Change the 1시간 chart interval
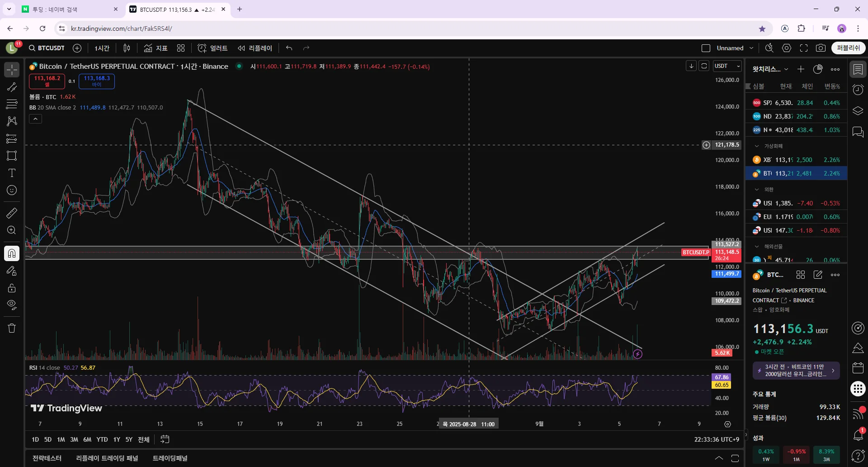The image size is (868, 467). point(102,48)
